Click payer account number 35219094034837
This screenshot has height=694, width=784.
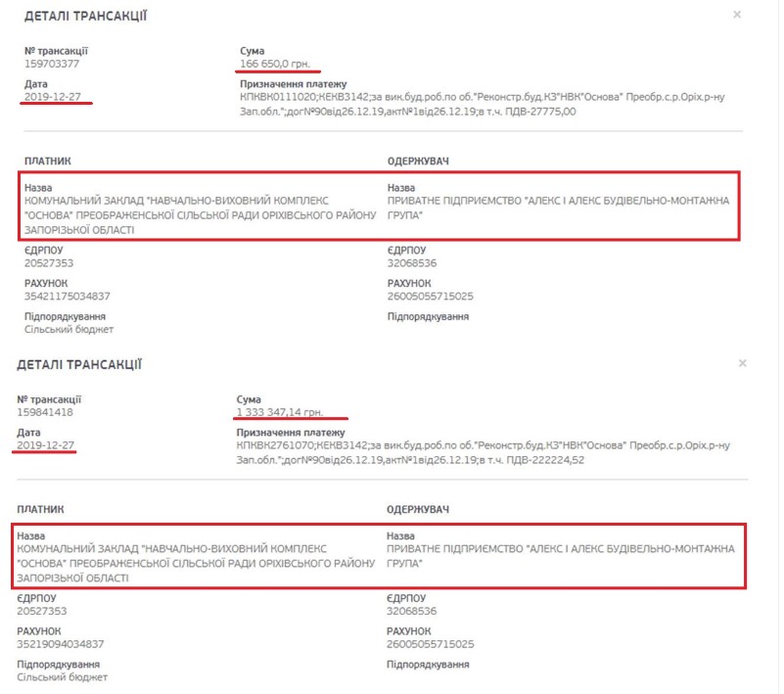62,643
